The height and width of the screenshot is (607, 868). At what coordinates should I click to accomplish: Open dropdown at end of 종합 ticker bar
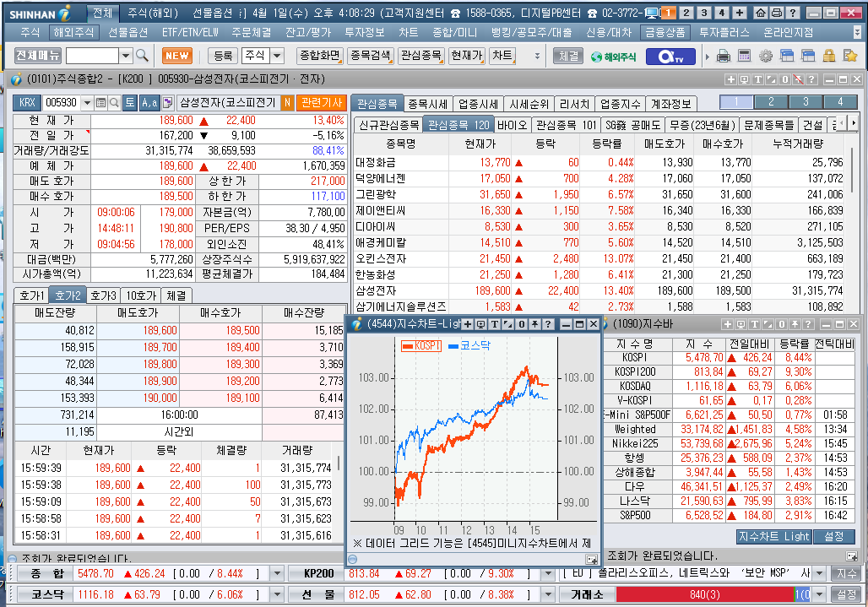(x=278, y=574)
